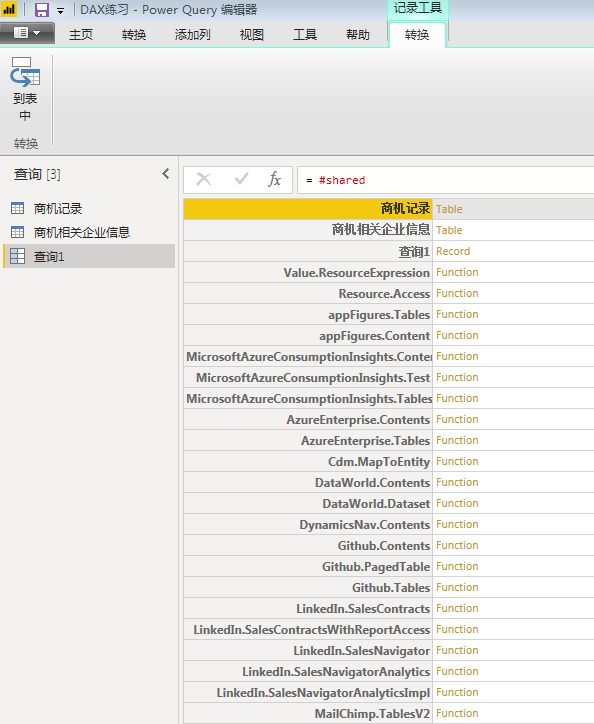Click the fx add step icon
Viewport: 594px width, 724px height.
[x=274, y=179]
